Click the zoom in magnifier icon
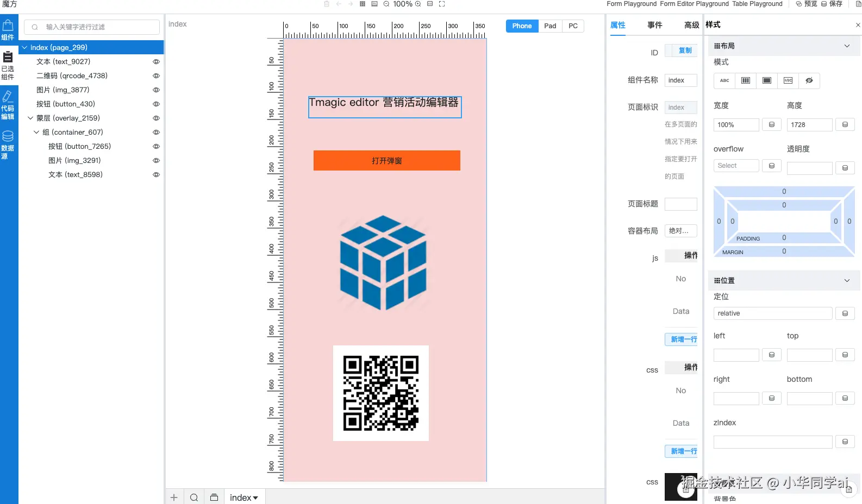 418,4
